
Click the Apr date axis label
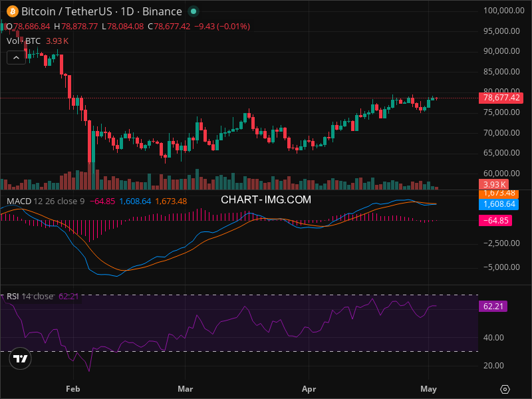point(309,389)
